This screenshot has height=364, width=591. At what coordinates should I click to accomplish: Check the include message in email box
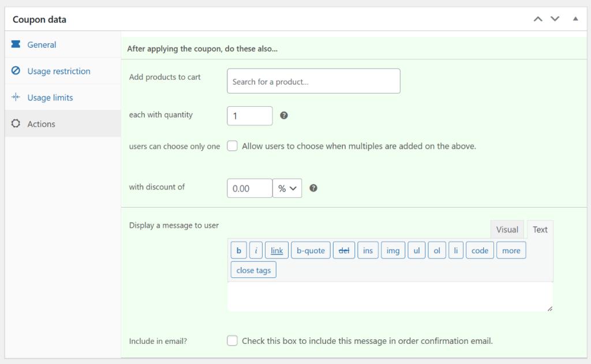click(x=232, y=340)
